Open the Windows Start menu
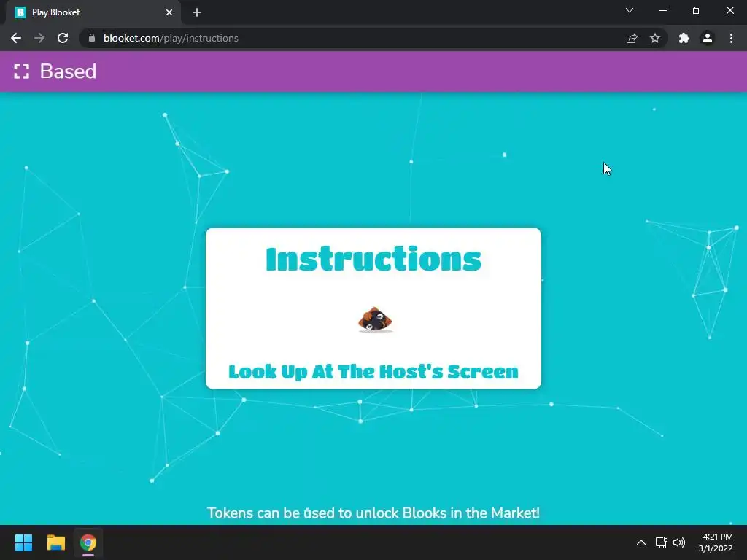 tap(23, 542)
